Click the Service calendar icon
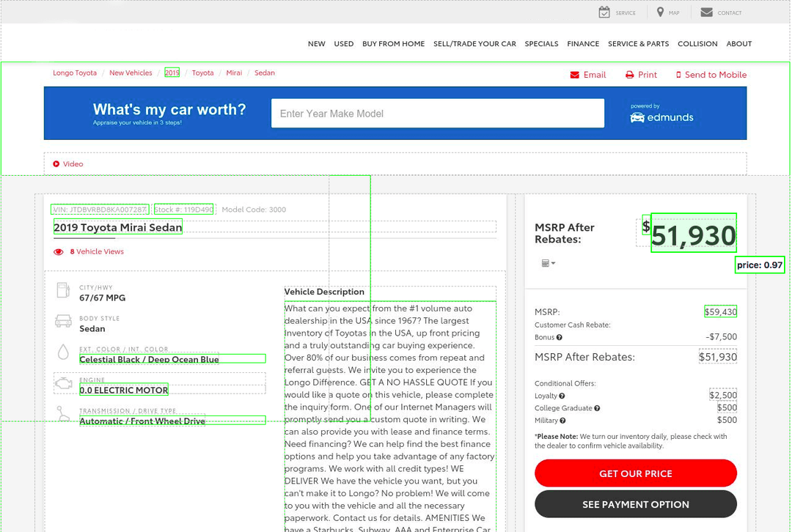 [604, 12]
